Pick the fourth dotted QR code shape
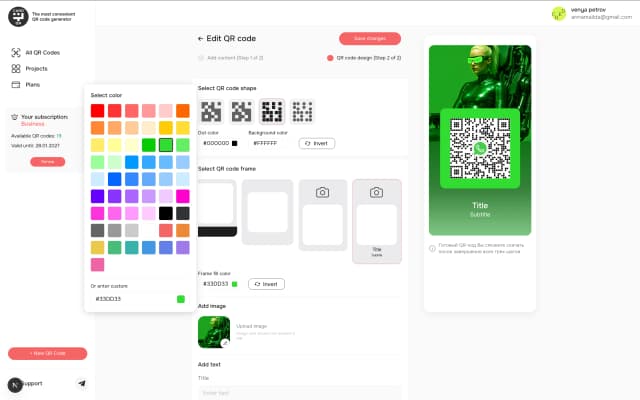The height and width of the screenshot is (400, 640). pos(302,111)
